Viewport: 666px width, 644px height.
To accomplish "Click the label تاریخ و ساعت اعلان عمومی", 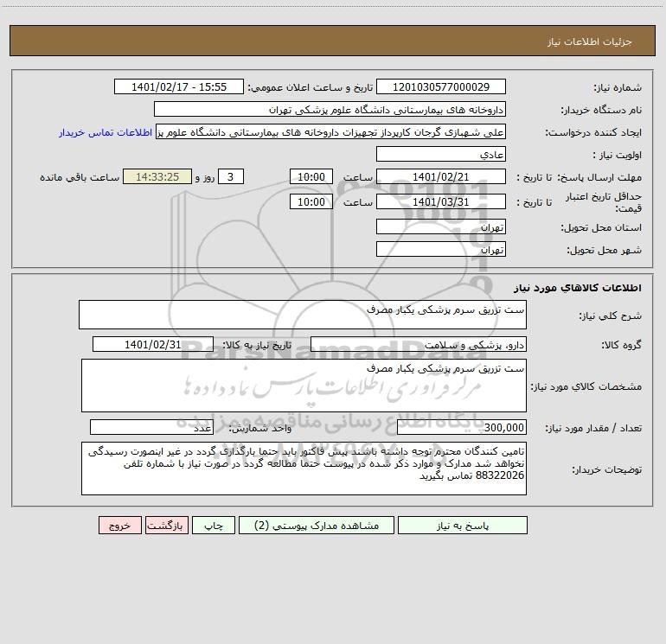I will [x=311, y=88].
